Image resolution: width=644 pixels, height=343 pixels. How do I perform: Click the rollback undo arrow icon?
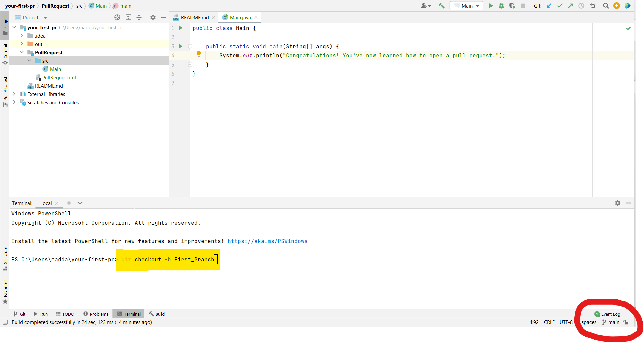(x=593, y=6)
